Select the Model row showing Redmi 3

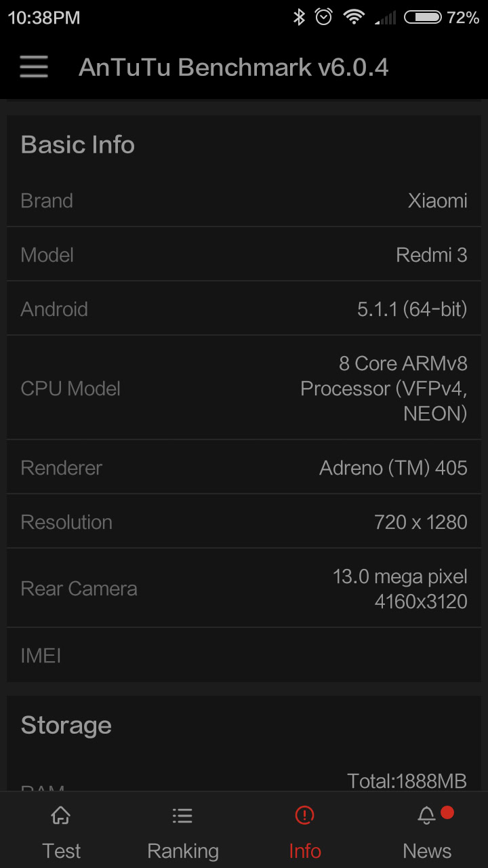[x=244, y=255]
